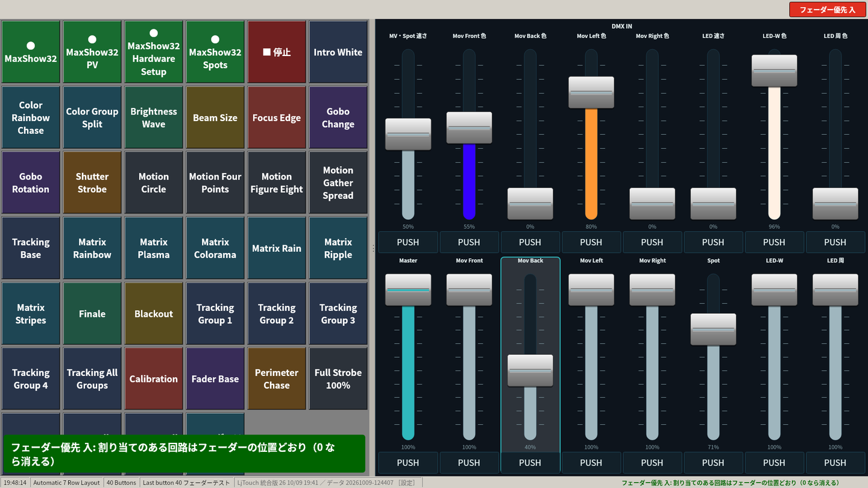The height and width of the screenshot is (488, 868).
Task: Activate the Perimeter Chase cue
Action: click(277, 378)
